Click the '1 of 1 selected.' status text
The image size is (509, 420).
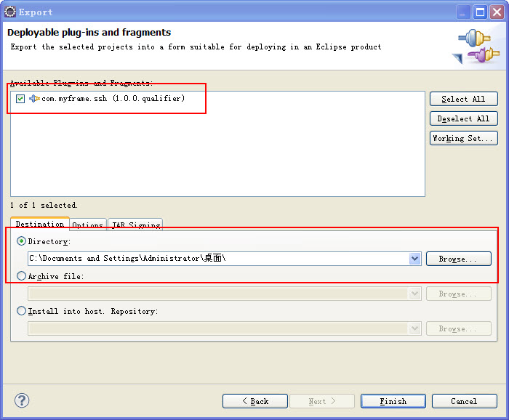click(x=44, y=205)
